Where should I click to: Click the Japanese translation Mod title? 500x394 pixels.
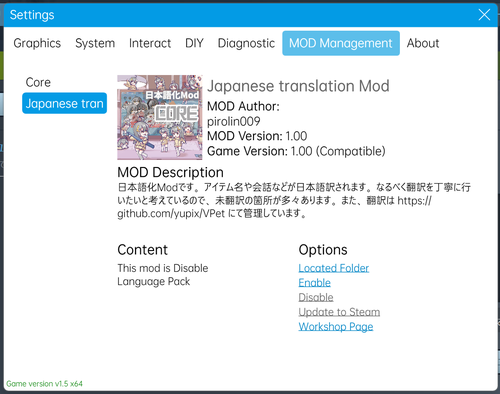pyautogui.click(x=298, y=86)
